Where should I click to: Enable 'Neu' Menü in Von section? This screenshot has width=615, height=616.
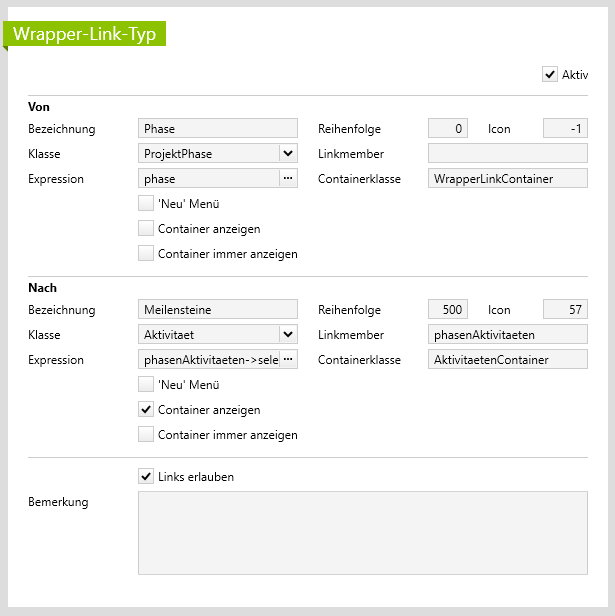[146, 204]
